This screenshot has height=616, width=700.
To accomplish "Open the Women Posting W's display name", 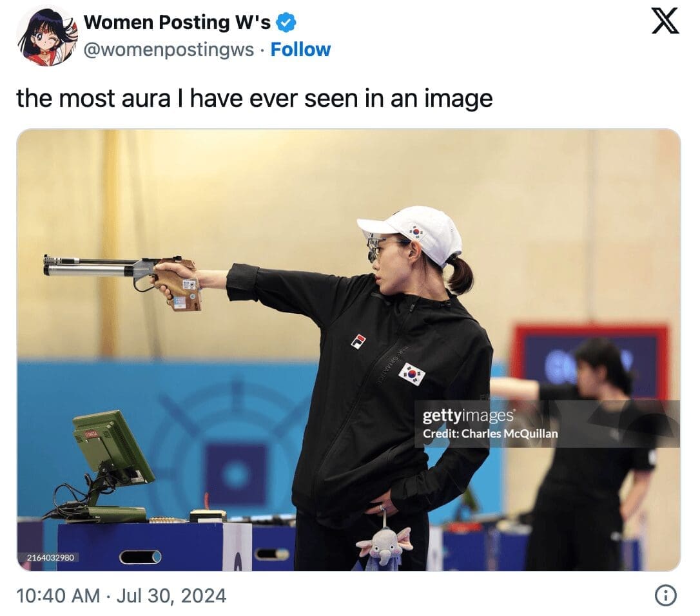I will (177, 23).
